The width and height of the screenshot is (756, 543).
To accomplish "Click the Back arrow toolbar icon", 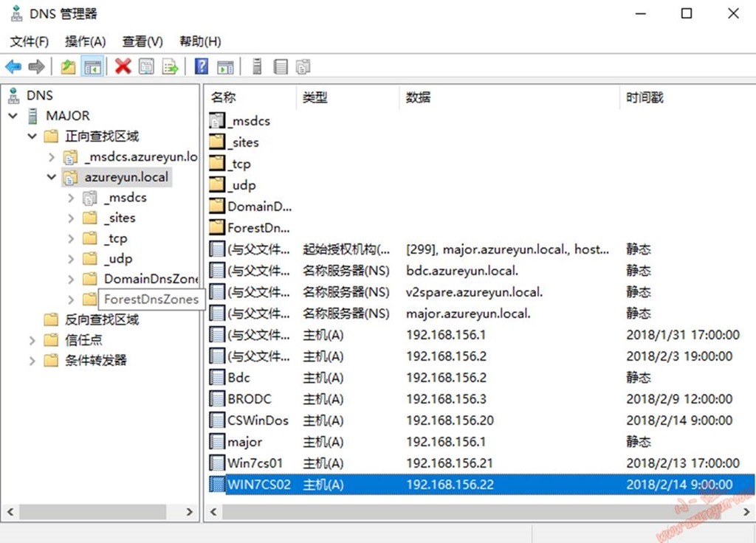I will point(13,66).
